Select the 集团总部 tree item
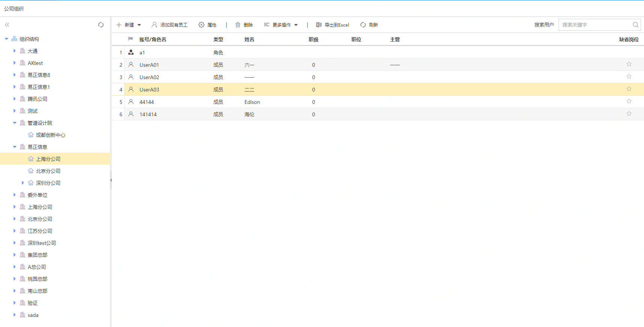Screen dimensions: 644x327 (38, 255)
